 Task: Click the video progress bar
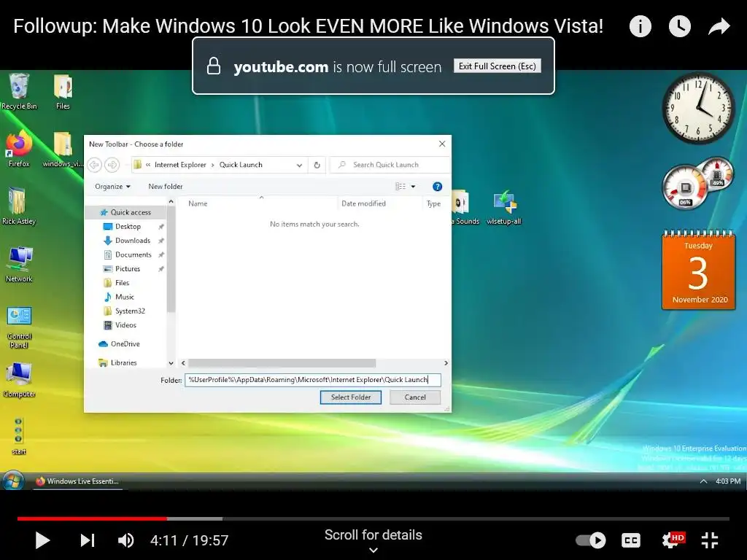[373, 518]
